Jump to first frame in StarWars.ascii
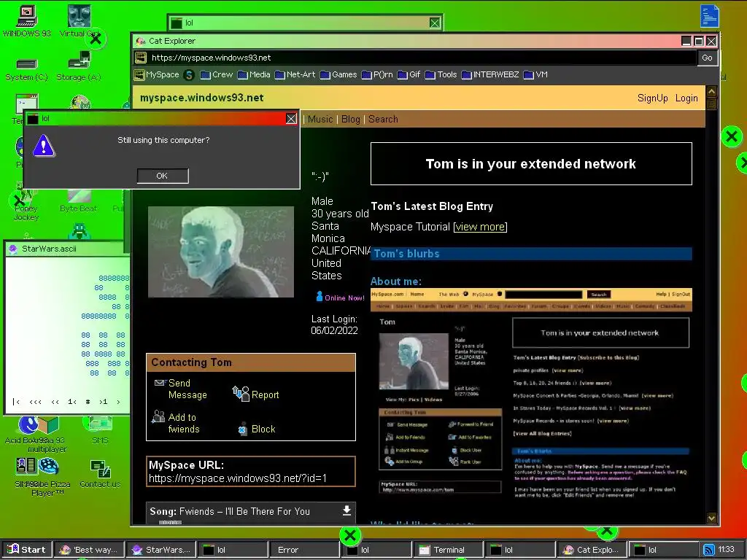The height and width of the screenshot is (560, 747). click(x=16, y=402)
